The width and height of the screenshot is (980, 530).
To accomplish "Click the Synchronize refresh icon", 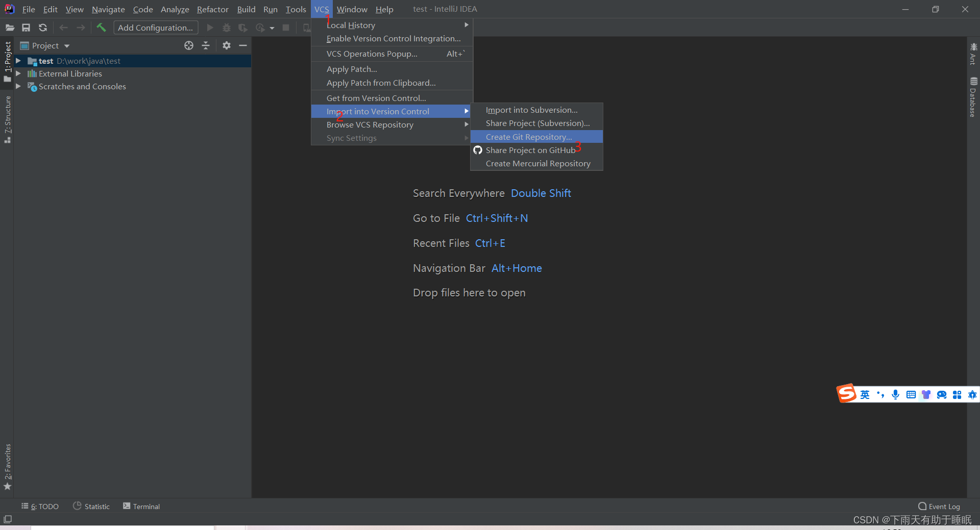I will pyautogui.click(x=43, y=28).
